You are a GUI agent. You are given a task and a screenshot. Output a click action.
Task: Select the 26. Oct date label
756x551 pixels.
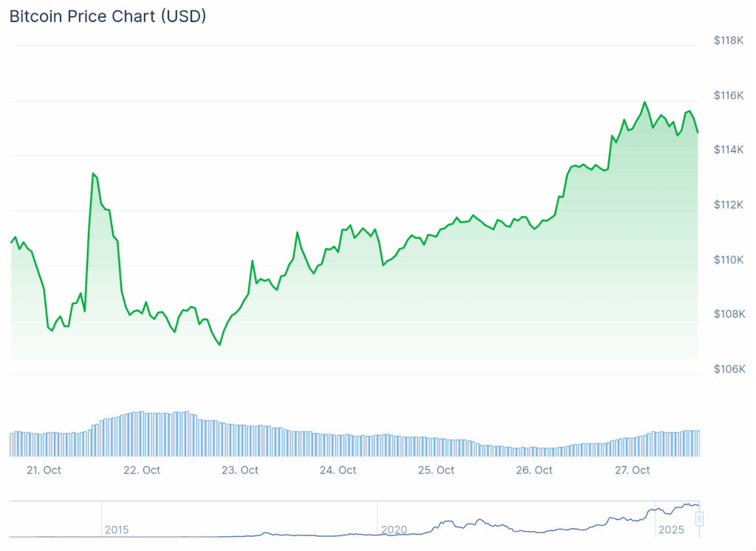(534, 470)
